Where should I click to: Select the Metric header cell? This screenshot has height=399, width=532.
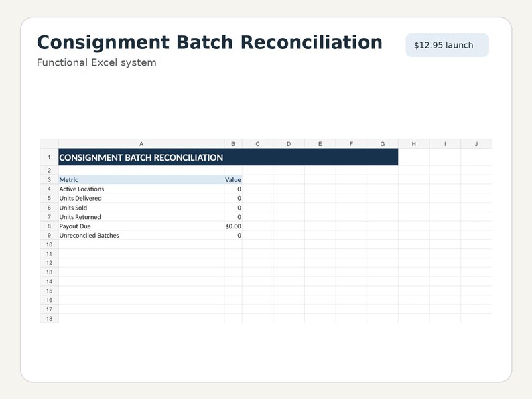141,179
